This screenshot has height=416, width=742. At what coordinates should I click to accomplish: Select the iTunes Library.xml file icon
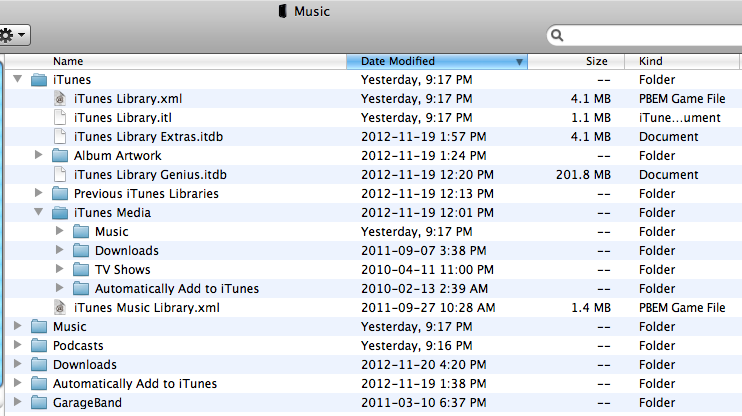tap(60, 98)
